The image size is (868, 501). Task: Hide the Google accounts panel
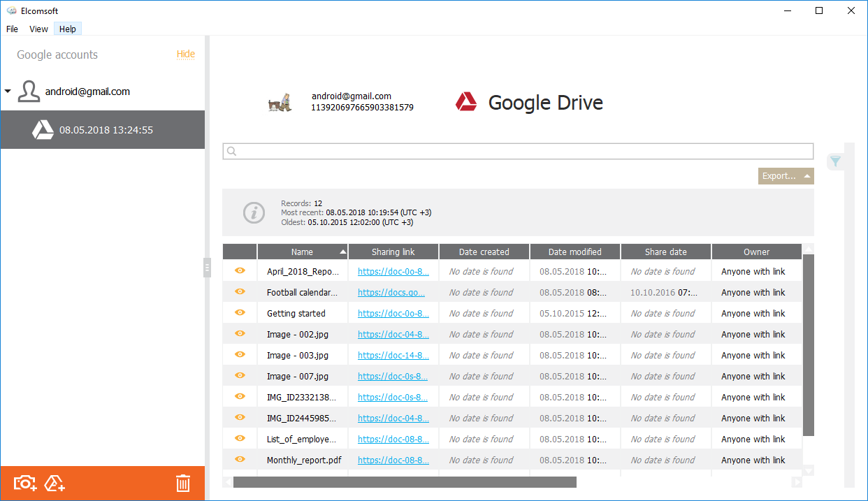pyautogui.click(x=185, y=55)
